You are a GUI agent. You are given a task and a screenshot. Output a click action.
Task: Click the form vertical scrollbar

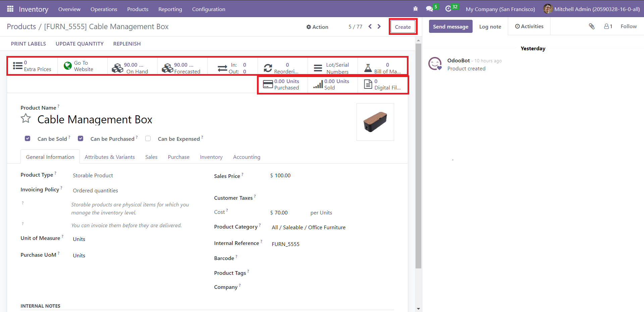[x=418, y=156]
